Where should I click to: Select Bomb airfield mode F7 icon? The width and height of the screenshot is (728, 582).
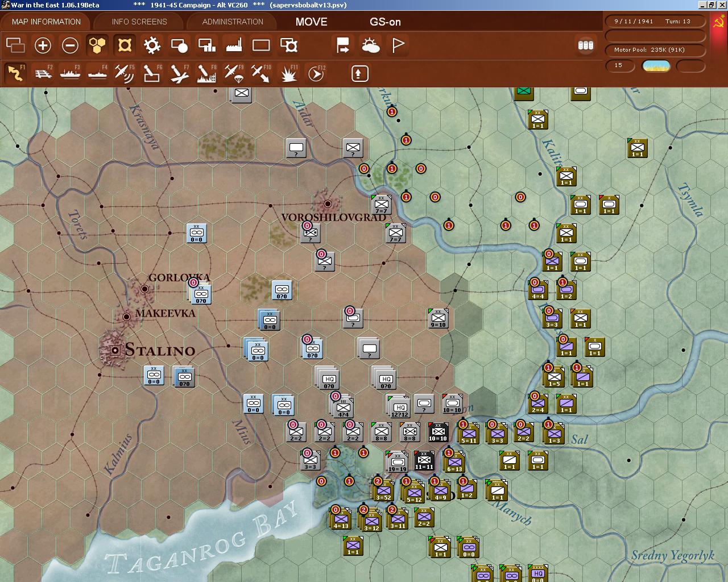pyautogui.click(x=179, y=73)
